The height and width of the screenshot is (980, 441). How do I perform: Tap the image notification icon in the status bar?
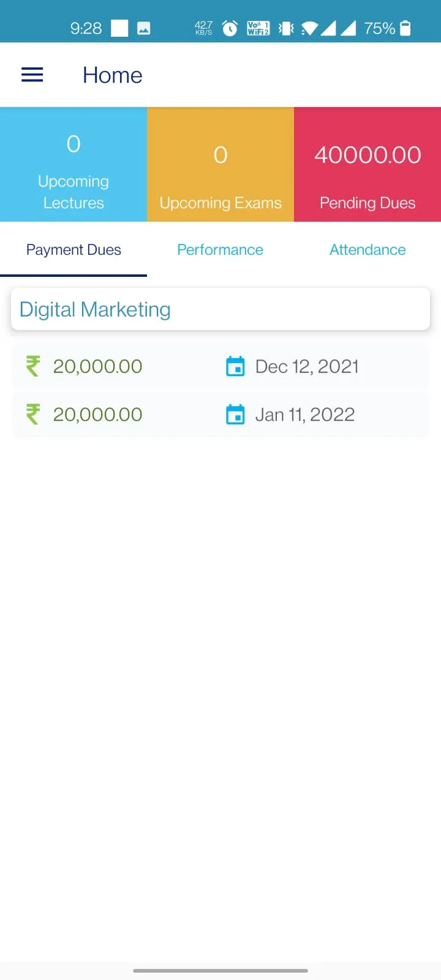point(144,28)
